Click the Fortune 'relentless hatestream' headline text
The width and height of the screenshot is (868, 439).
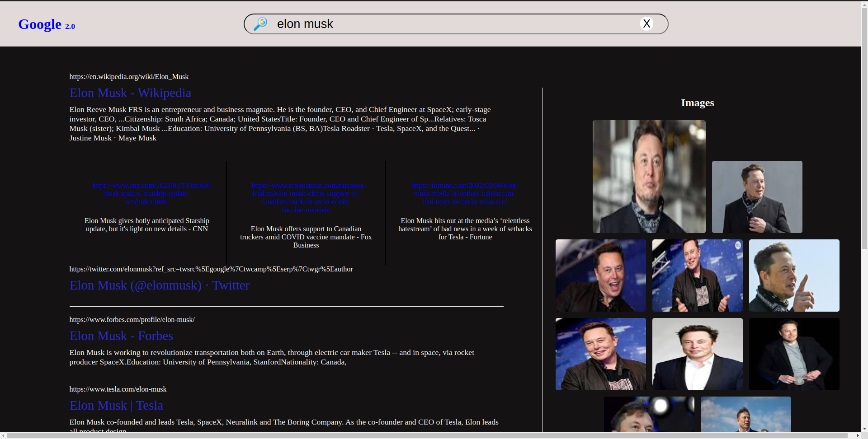(x=465, y=229)
